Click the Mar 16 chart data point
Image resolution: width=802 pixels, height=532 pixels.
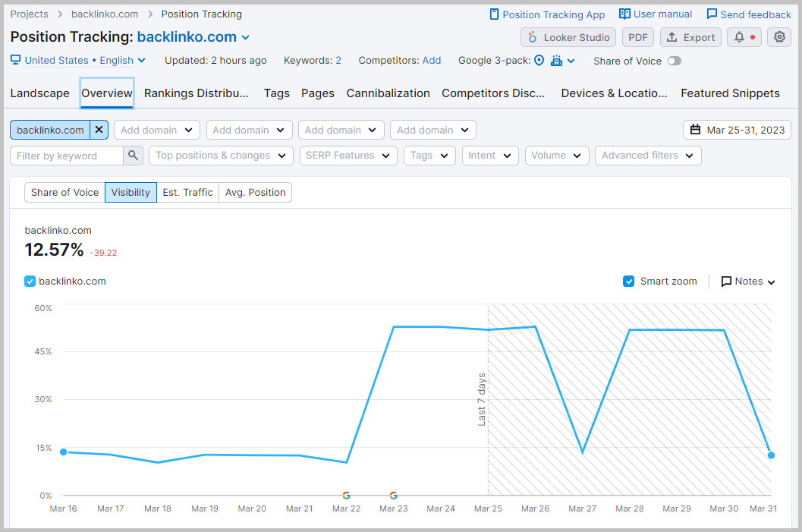[64, 452]
